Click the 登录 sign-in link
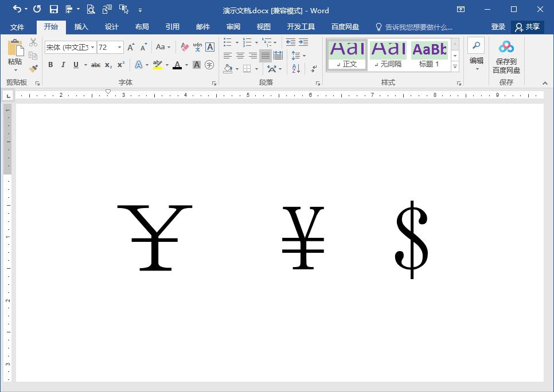Screen dimensions: 554x392 pos(498,27)
